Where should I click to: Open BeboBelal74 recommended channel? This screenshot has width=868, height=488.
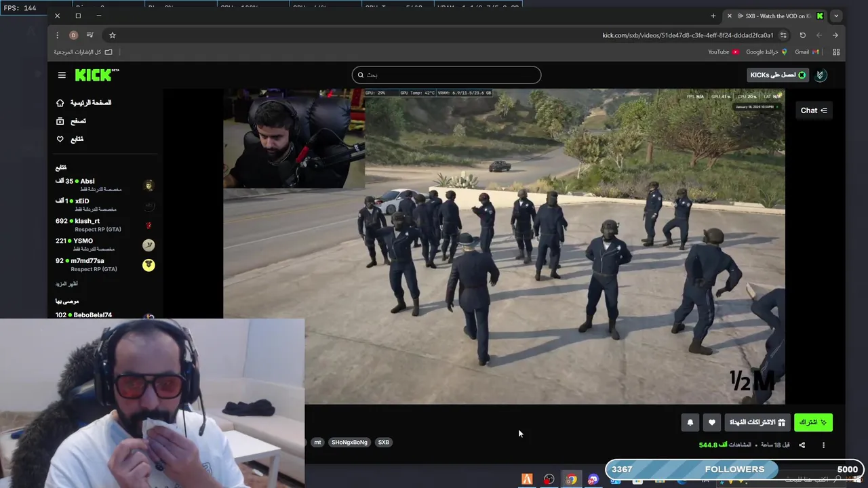105,315
